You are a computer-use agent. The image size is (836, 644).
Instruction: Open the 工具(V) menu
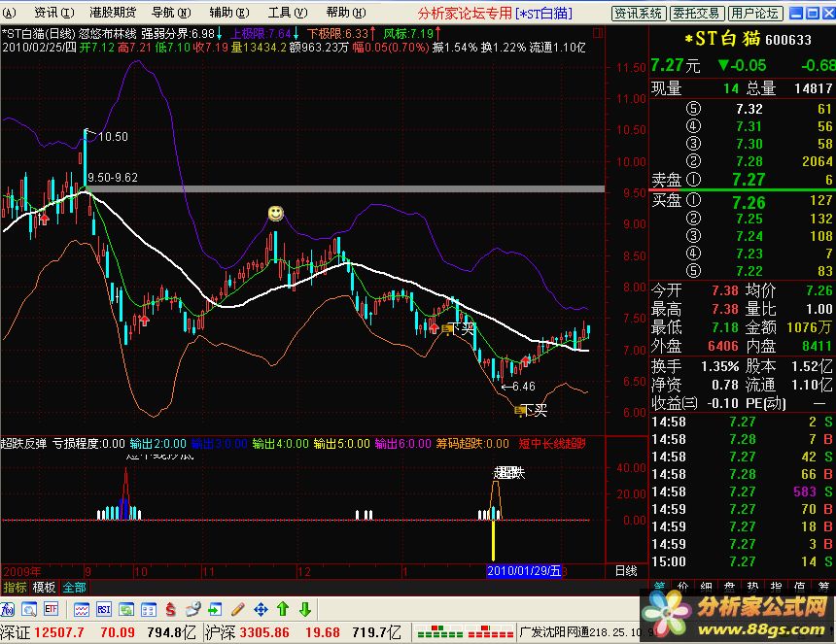pos(288,13)
